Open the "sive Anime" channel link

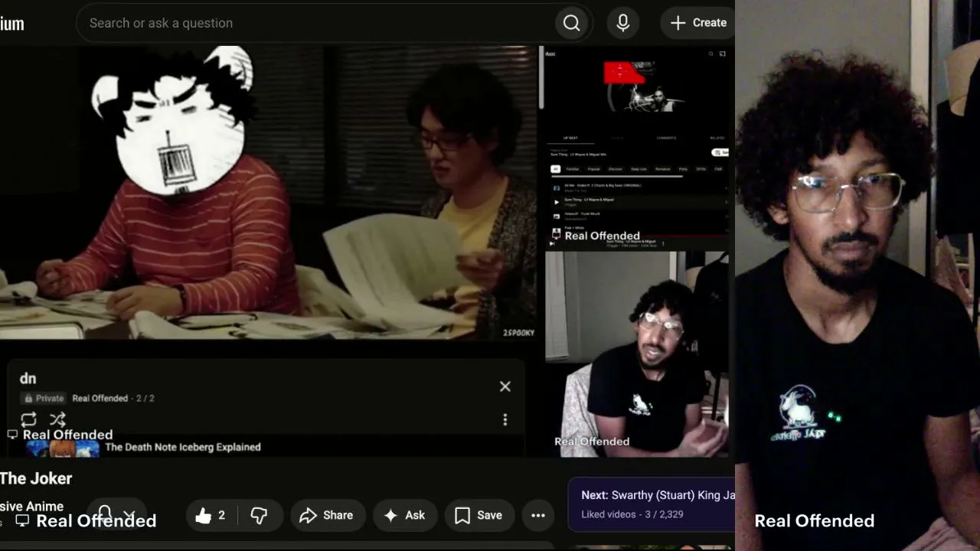(31, 507)
